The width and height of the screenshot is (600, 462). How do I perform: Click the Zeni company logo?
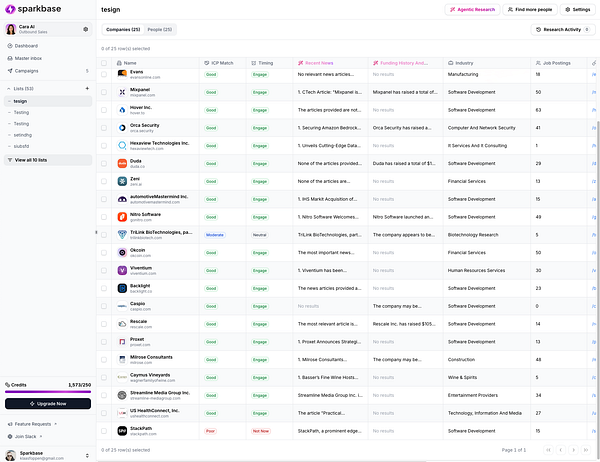(x=122, y=181)
